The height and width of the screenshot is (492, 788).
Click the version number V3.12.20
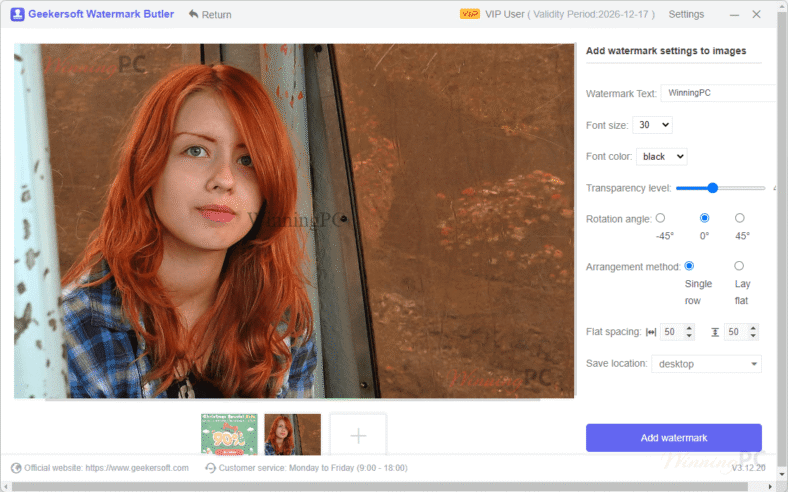pos(748,468)
